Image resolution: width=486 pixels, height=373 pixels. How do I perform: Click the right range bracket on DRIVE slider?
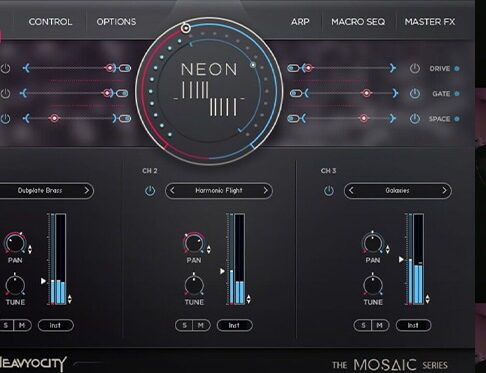(x=393, y=68)
